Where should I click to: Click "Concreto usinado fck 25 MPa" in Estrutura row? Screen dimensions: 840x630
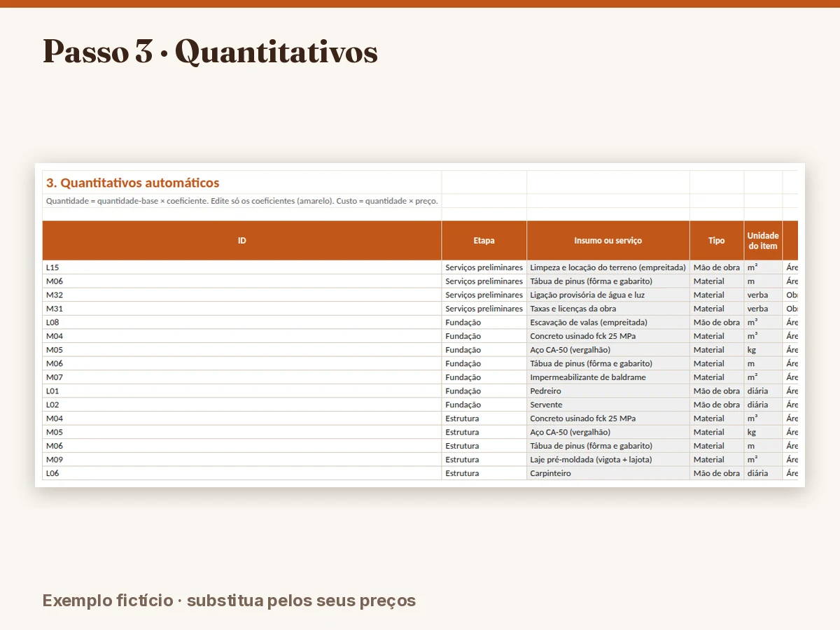pyautogui.click(x=608, y=419)
